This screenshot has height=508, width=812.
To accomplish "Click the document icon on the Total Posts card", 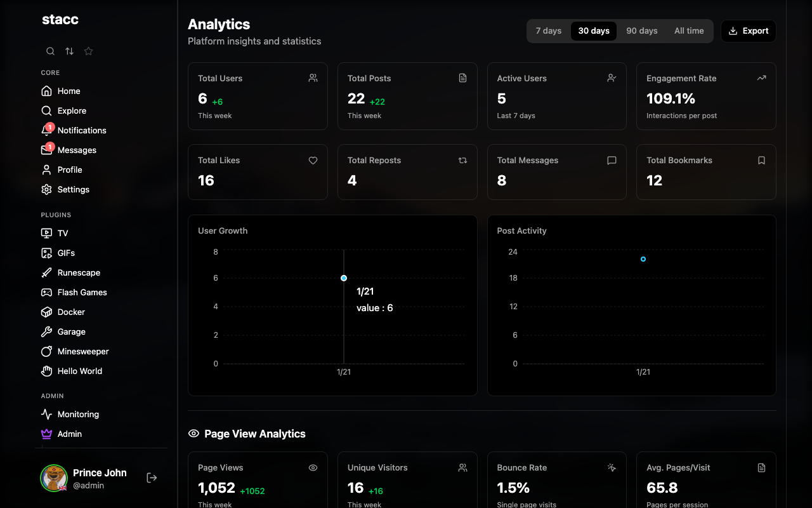I will click(x=462, y=77).
